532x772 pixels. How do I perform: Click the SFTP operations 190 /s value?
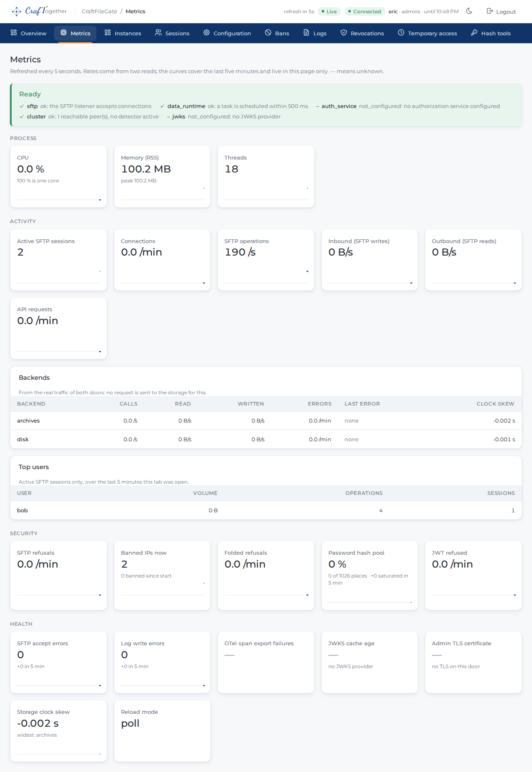(240, 252)
